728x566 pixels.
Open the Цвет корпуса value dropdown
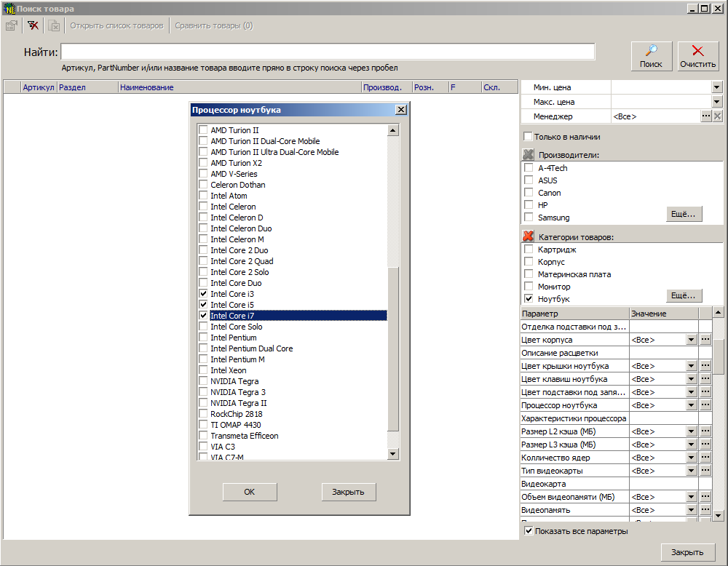coord(692,340)
